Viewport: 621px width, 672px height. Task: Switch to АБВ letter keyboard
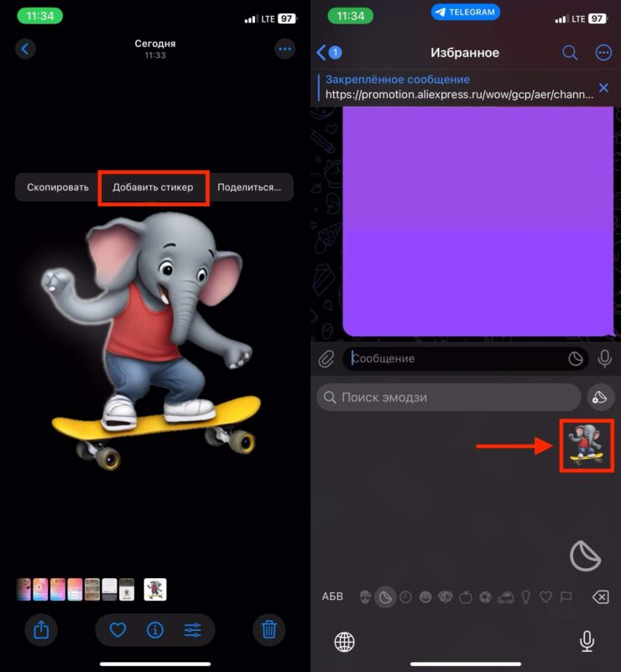(x=332, y=596)
